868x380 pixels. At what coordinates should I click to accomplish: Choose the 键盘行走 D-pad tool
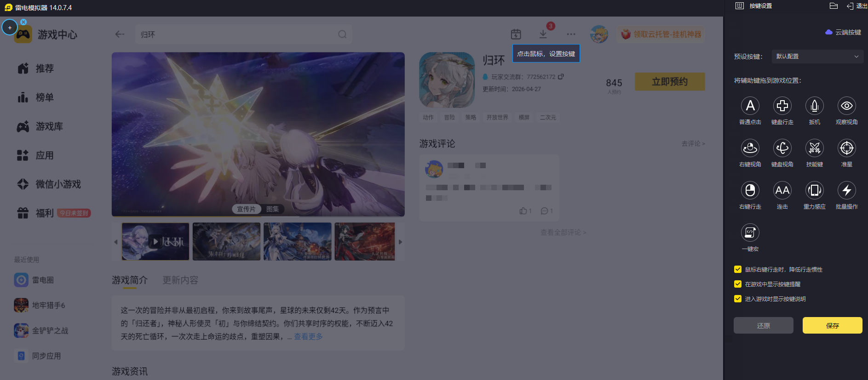point(782,106)
